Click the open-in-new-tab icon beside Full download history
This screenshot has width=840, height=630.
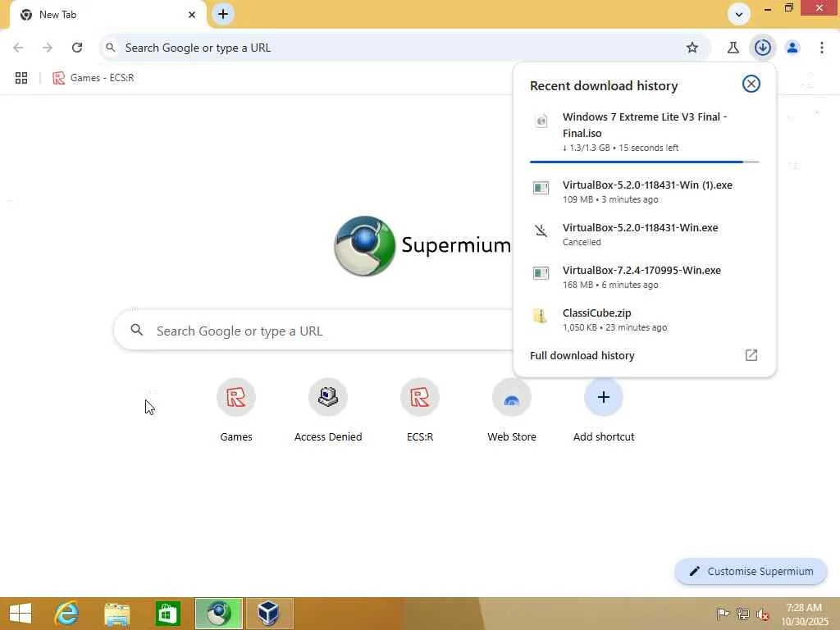751,355
